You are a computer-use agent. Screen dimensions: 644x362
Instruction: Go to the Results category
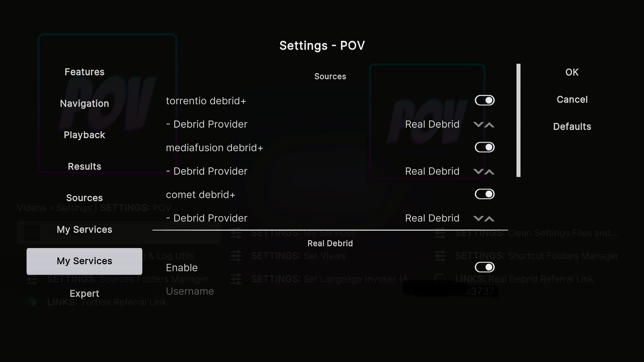click(x=84, y=166)
